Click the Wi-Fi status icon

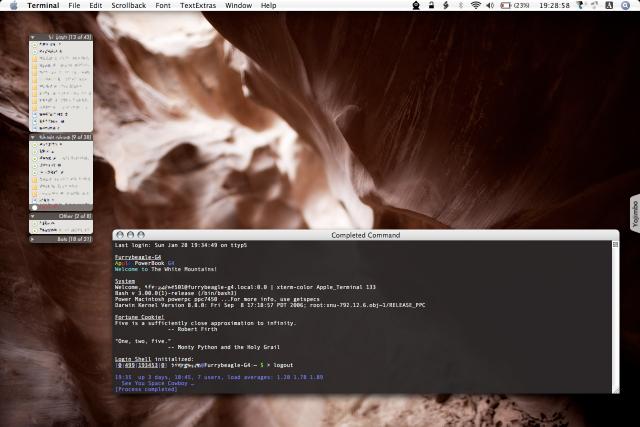475,5
